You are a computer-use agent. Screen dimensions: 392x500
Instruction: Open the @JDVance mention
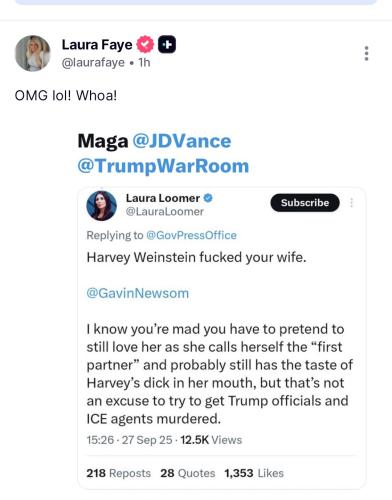(x=182, y=141)
